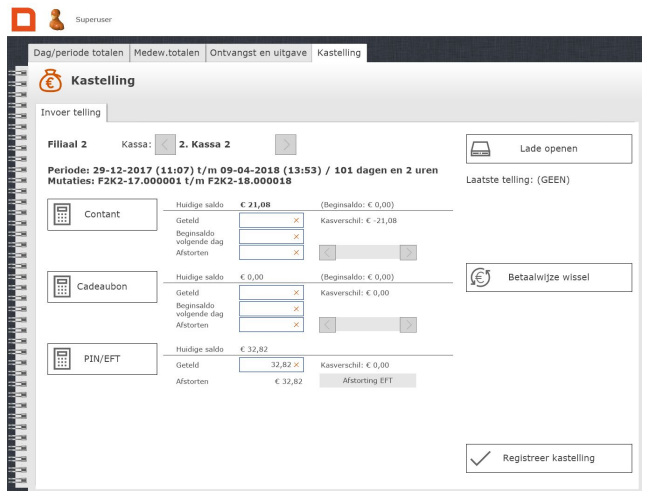This screenshot has width=658, height=503.
Task: Click right arrow in Cadeaubon slider row
Action: click(408, 324)
